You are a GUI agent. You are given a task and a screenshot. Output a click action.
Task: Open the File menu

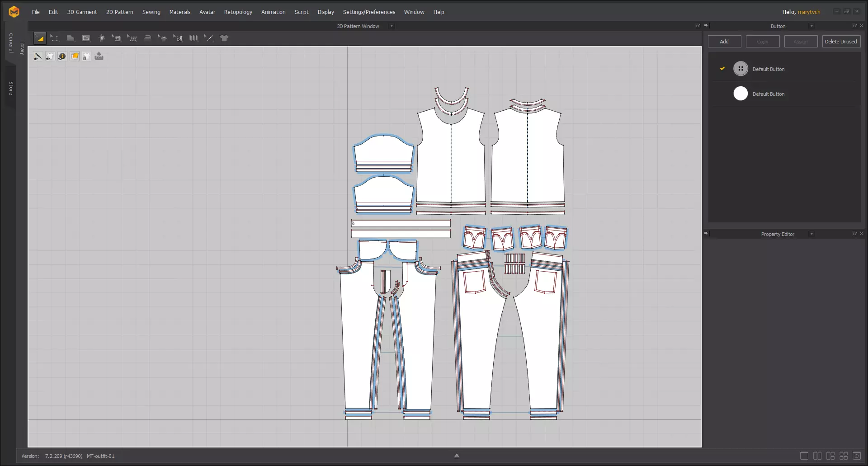point(36,12)
